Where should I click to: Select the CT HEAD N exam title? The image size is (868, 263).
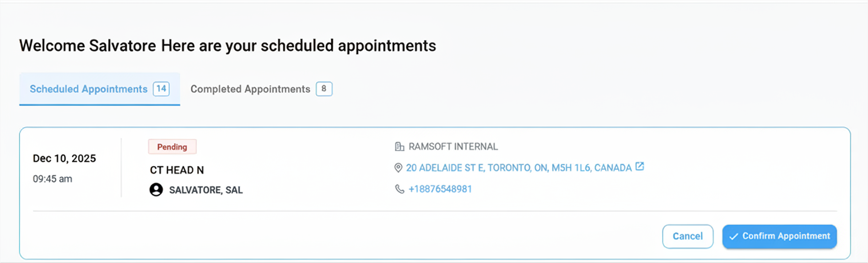pyautogui.click(x=177, y=170)
